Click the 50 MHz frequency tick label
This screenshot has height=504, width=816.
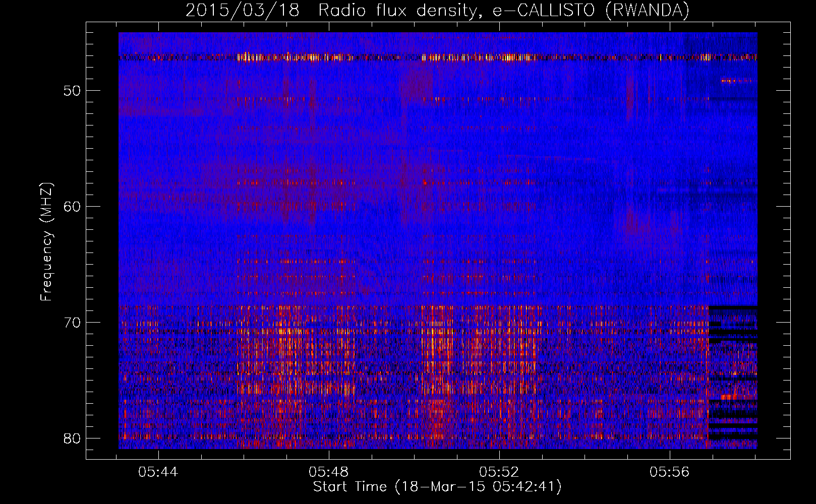[x=73, y=91]
